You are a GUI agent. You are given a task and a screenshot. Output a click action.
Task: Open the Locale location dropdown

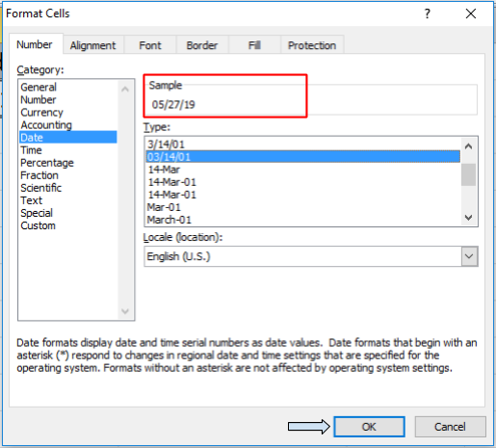(x=469, y=256)
